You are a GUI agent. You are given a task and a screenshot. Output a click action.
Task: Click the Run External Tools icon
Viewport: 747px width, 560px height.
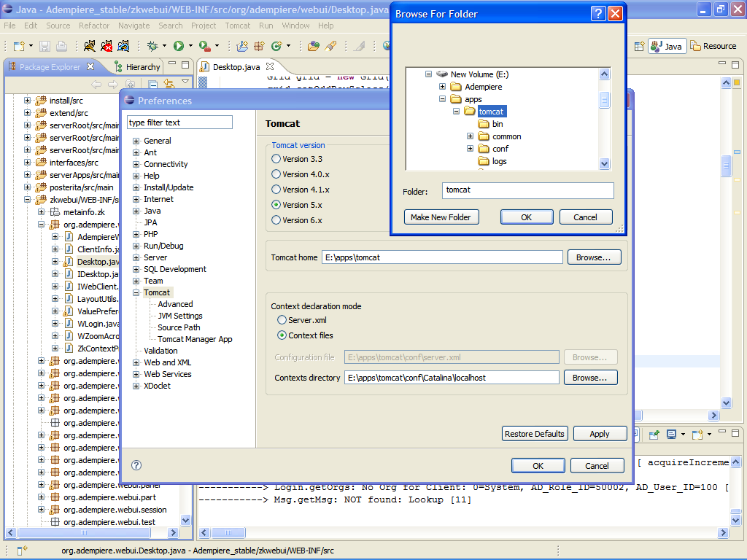pyautogui.click(x=204, y=46)
